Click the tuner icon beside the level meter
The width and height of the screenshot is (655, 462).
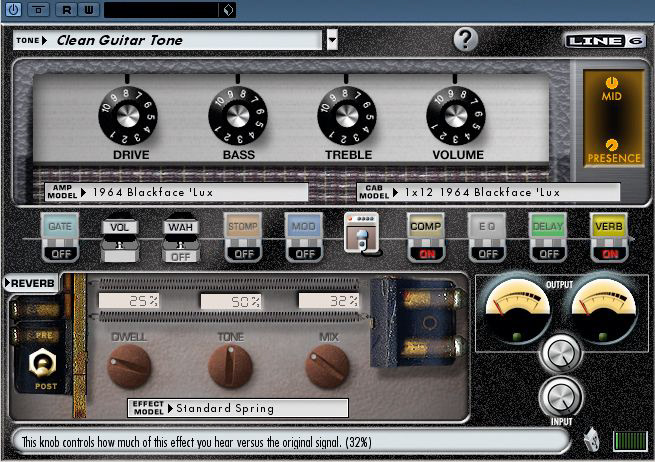pyautogui.click(x=592, y=440)
